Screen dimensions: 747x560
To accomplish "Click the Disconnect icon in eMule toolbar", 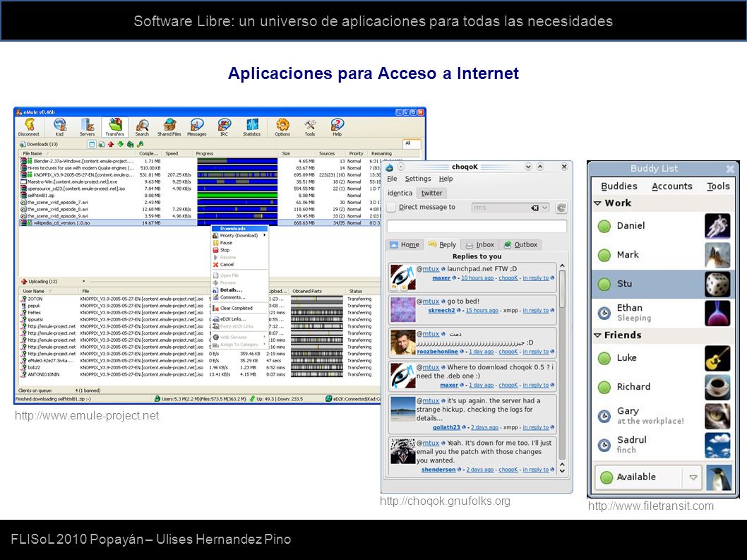I will click(x=28, y=127).
